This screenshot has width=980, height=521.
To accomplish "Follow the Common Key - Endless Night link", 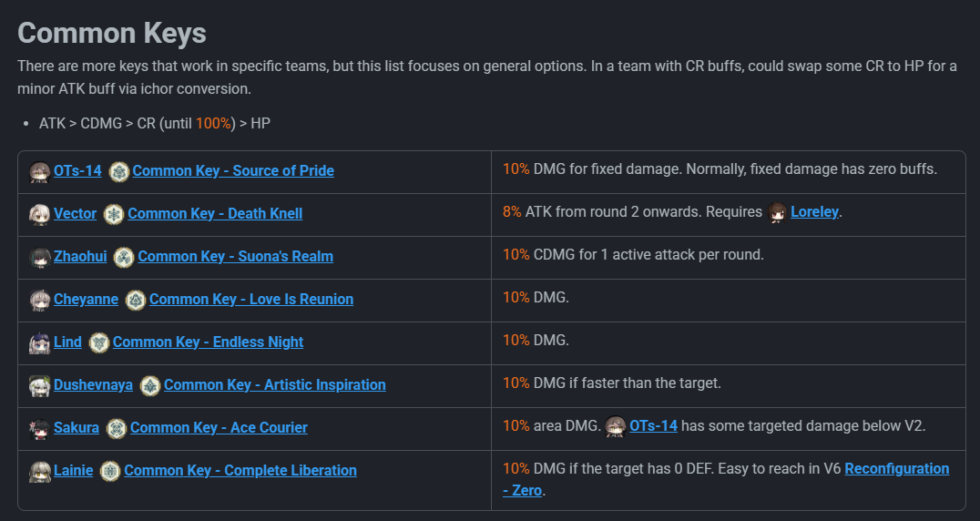I will click(x=209, y=342).
